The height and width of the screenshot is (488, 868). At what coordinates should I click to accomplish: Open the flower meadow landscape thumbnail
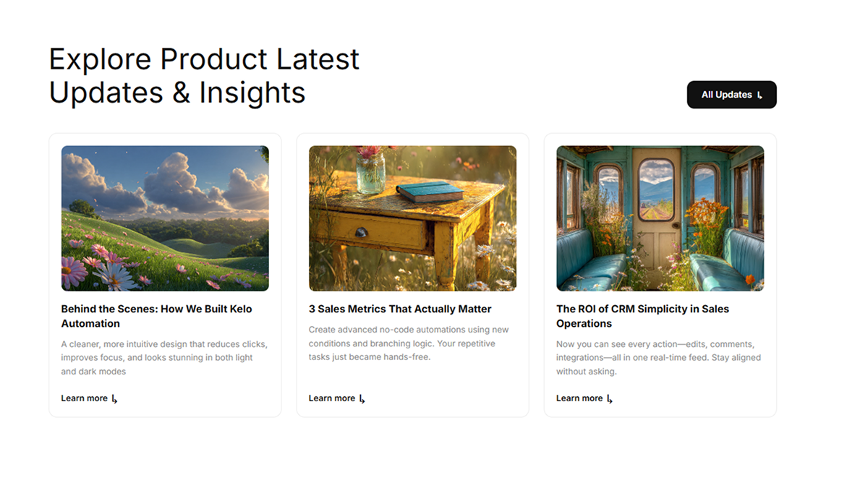[x=165, y=218]
